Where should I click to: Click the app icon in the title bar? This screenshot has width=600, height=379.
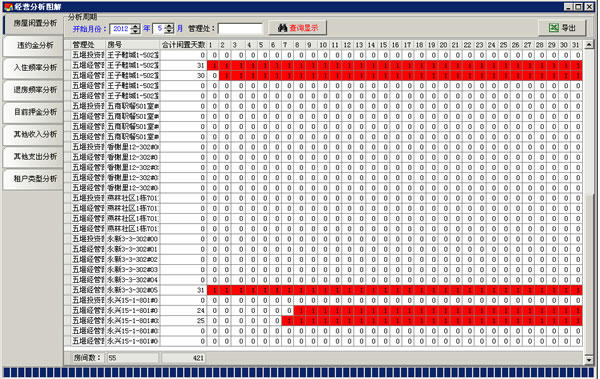[8, 7]
